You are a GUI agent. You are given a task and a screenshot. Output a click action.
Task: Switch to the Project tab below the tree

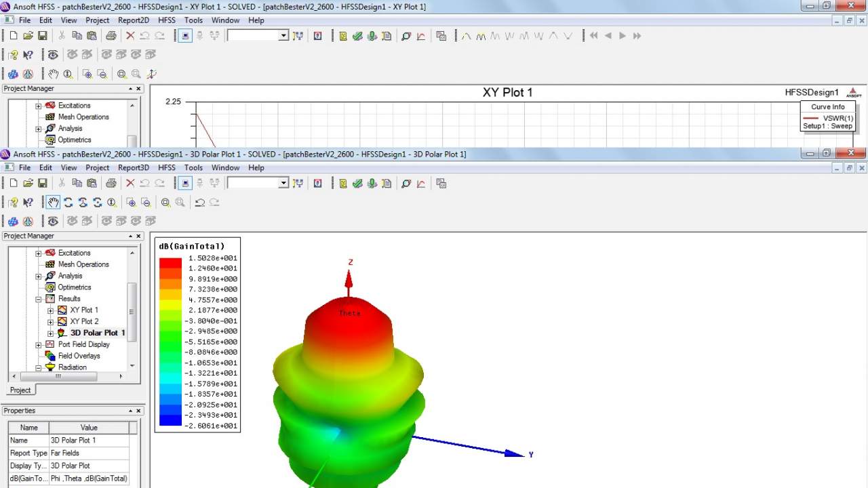point(20,390)
